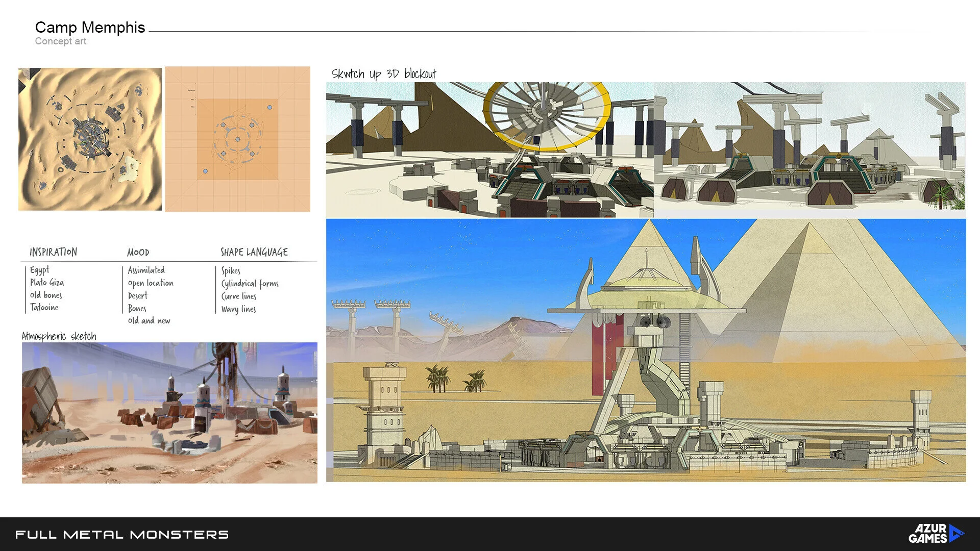Click the Tatooine inspiration entry

[x=44, y=307]
